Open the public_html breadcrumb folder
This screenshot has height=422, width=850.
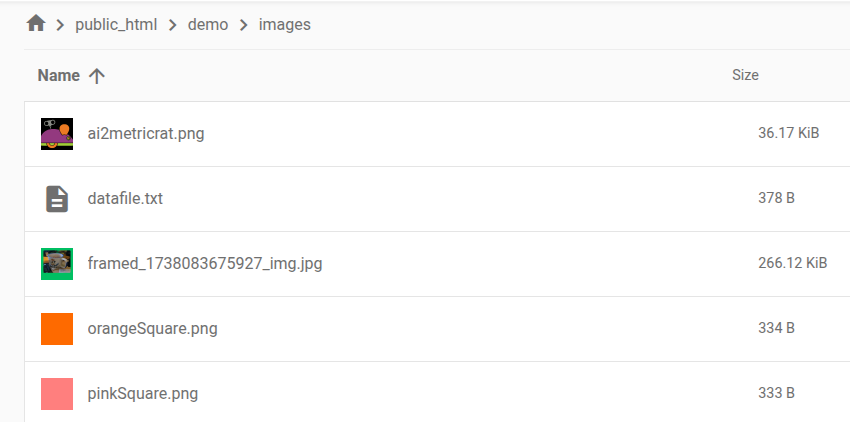point(116,25)
